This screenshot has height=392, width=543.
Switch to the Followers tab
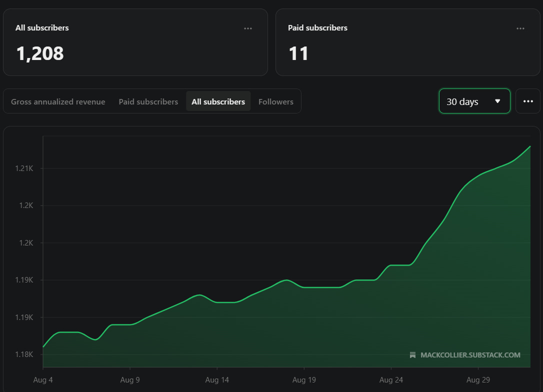[x=275, y=101]
